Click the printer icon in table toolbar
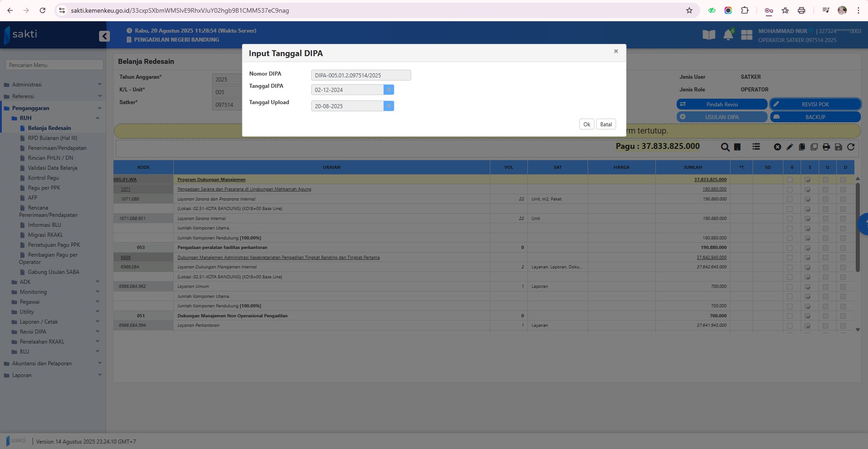 pyautogui.click(x=826, y=147)
